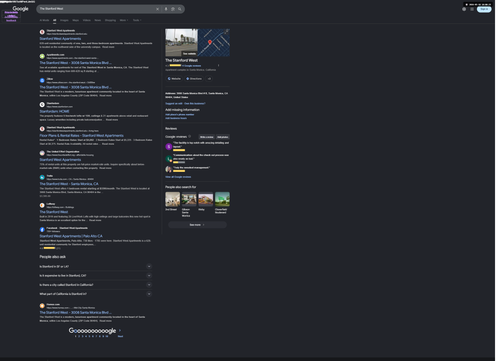Click the purple reviewer avatar of the first review

point(169,146)
